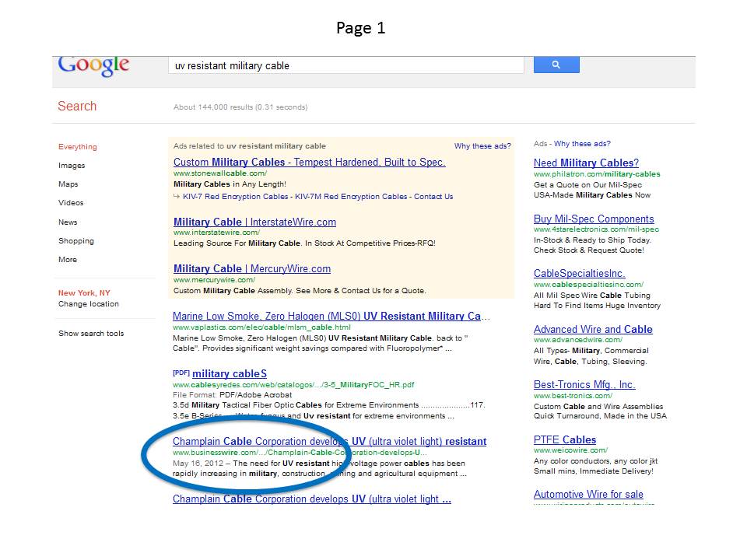Open KIV-7M Red Encryption Cables sitelink

coord(351,197)
